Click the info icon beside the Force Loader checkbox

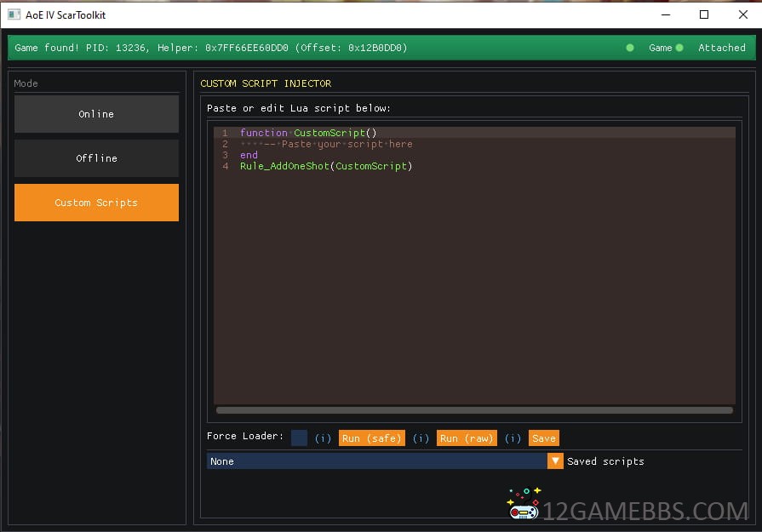(x=323, y=438)
